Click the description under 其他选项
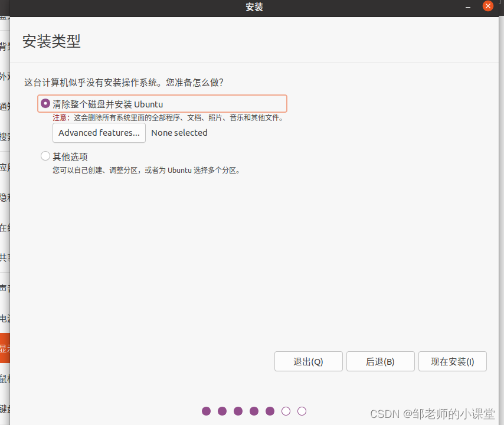 point(146,170)
